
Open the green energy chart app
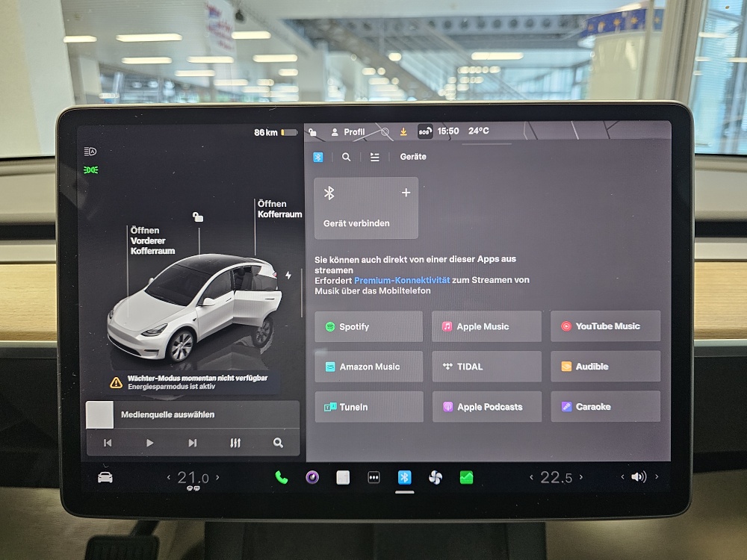466,477
